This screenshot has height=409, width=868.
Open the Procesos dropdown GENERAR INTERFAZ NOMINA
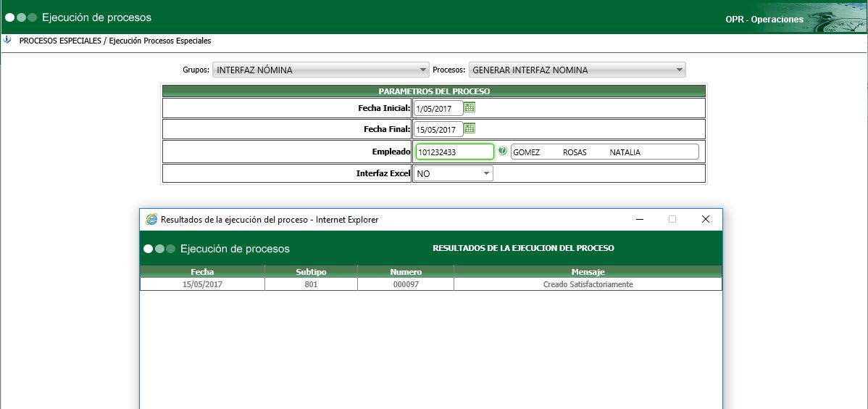tap(577, 70)
